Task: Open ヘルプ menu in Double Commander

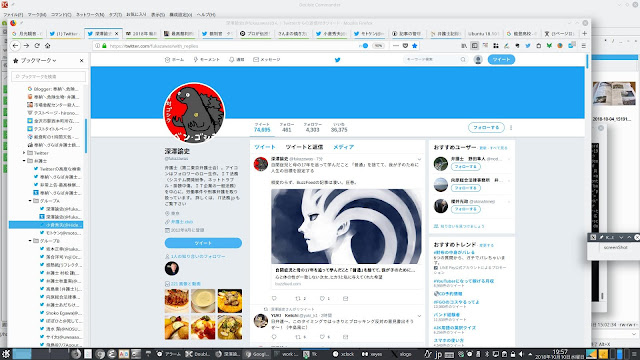Action: pos(206,15)
